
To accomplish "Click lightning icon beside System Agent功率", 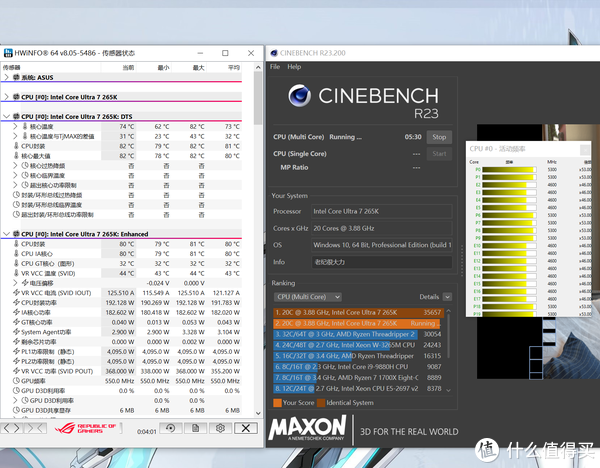I will [x=16, y=332].
